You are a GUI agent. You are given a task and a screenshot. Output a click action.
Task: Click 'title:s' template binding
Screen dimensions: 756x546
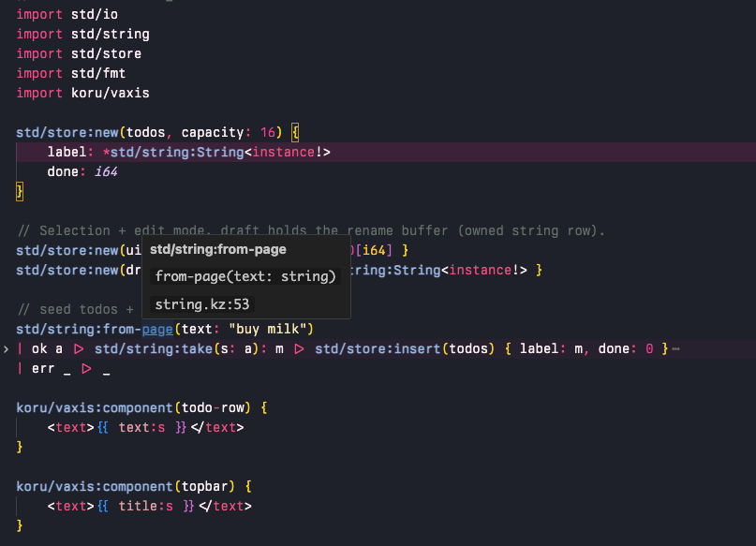coord(145,506)
